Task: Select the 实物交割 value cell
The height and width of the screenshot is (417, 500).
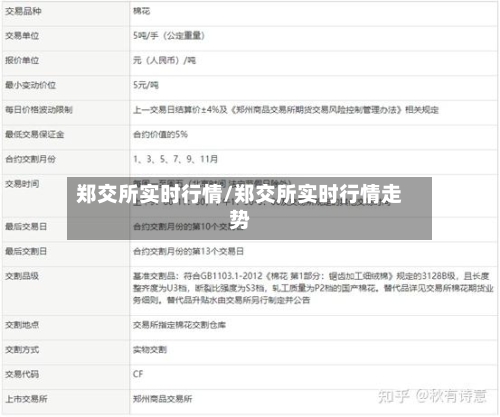Action: [150, 349]
